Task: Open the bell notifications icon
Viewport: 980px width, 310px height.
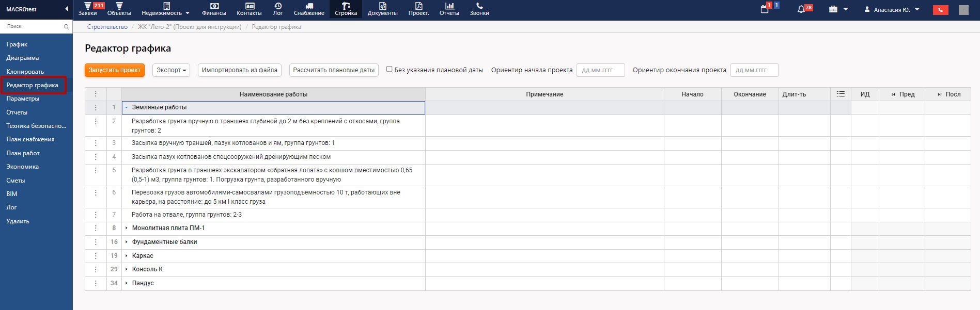Action: [x=801, y=9]
